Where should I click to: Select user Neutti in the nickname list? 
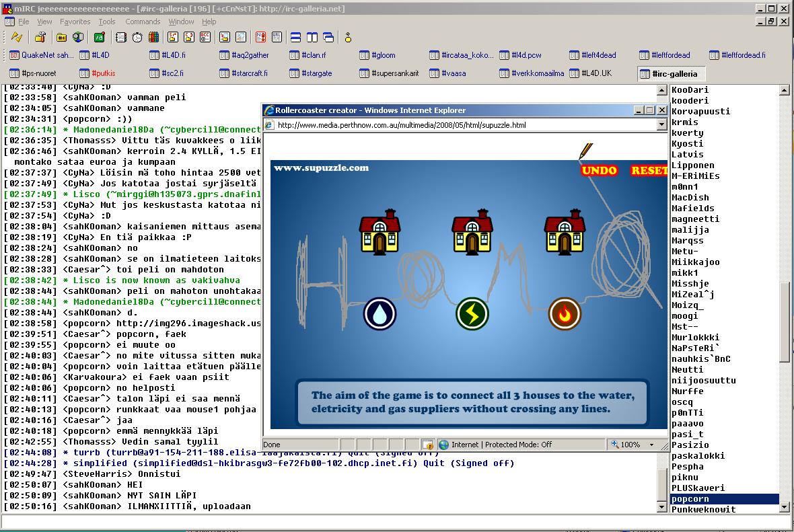pos(687,369)
